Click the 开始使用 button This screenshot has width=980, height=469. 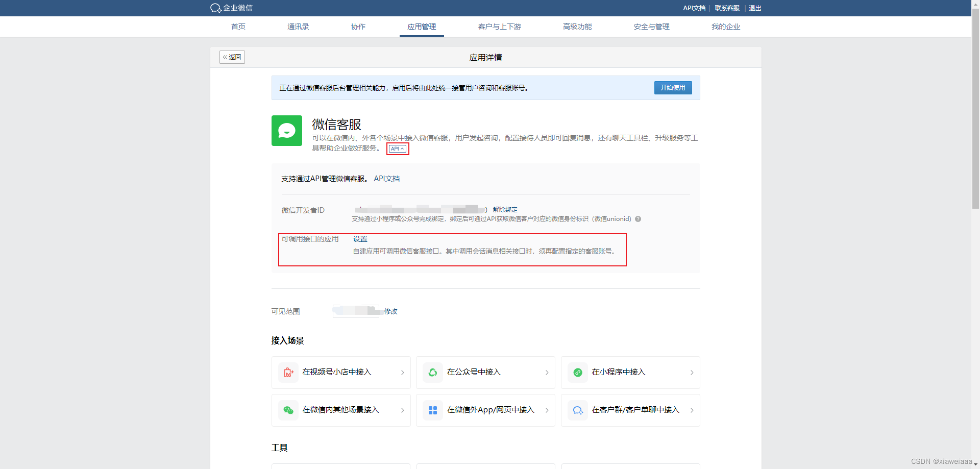673,88
